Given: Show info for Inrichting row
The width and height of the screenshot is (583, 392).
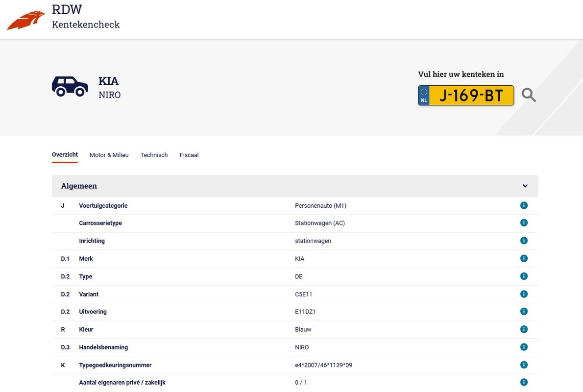Looking at the screenshot, I should tap(524, 241).
